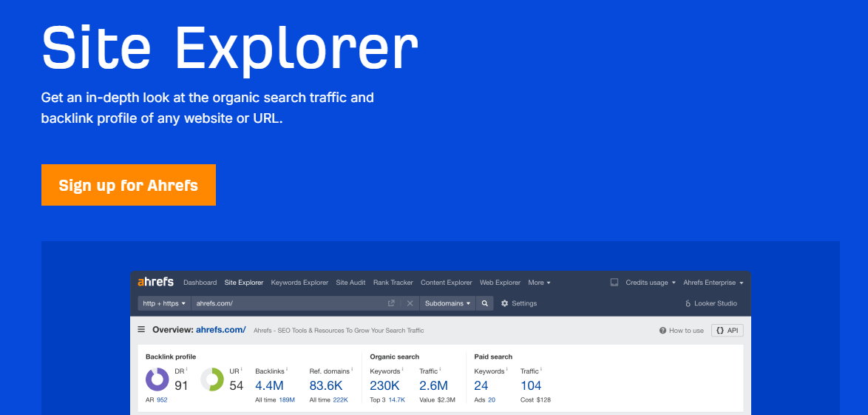
Task: Open the Credits usage dropdown
Action: 651,282
